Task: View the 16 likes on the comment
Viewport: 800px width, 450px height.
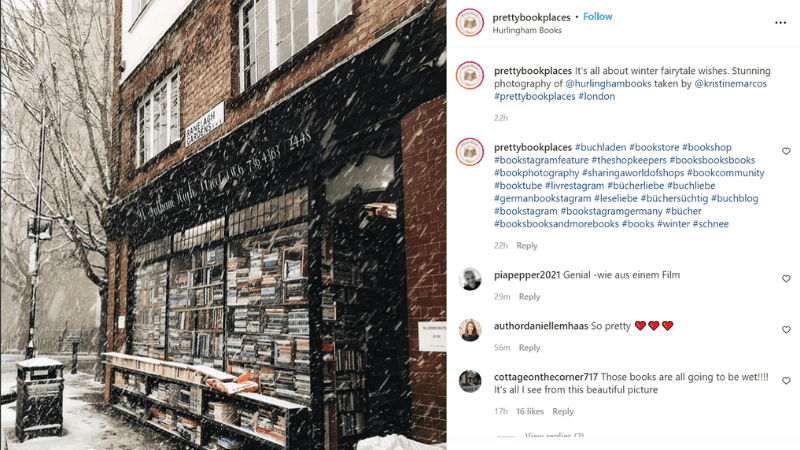Action: (x=530, y=411)
